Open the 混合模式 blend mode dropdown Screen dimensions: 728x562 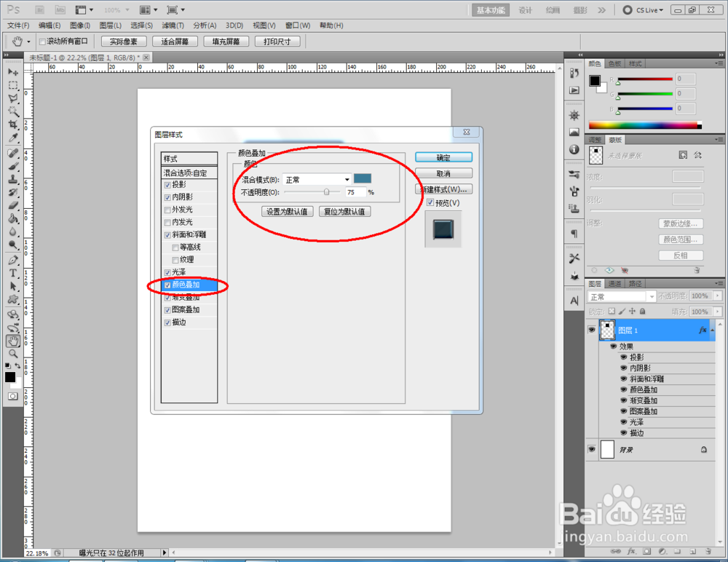coord(317,180)
